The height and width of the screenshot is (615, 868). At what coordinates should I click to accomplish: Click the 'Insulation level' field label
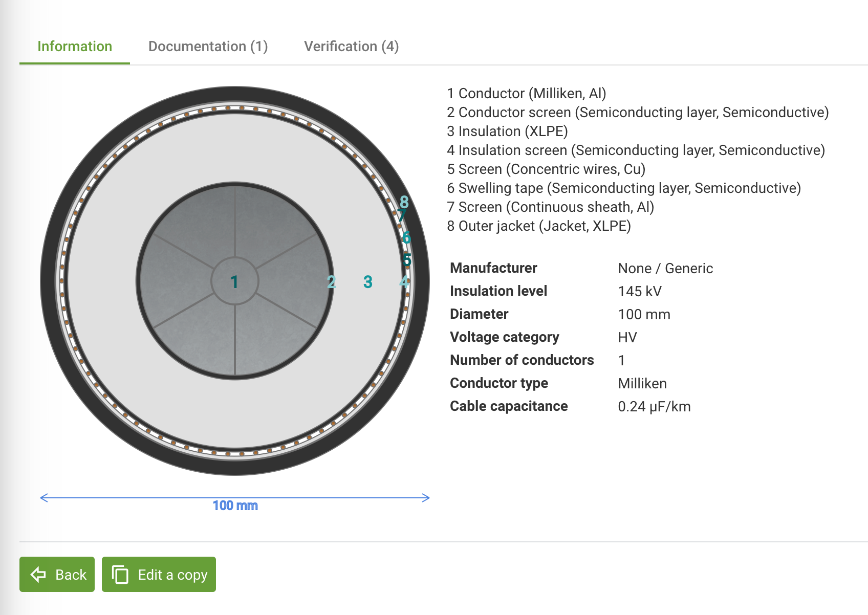(x=498, y=291)
